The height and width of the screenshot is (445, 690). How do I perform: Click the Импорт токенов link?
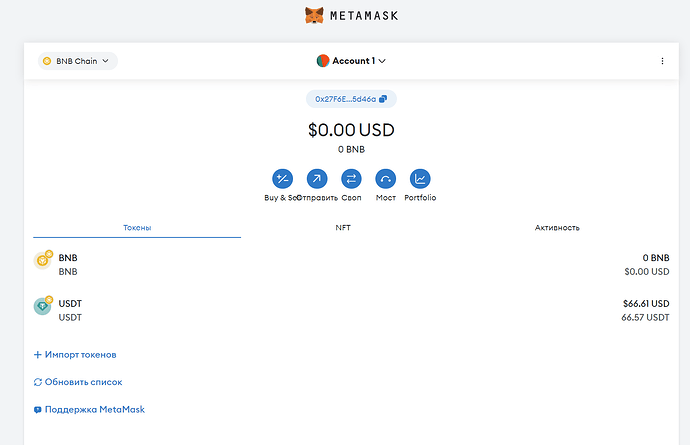[75, 355]
